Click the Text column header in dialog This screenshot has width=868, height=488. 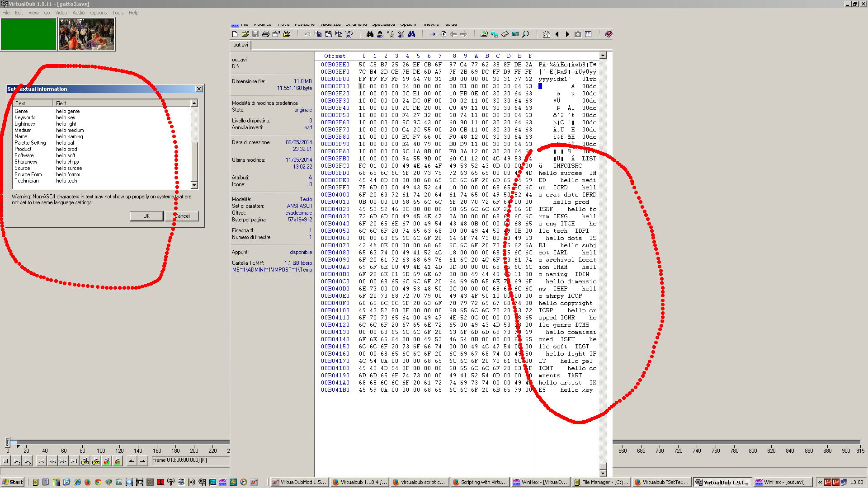(x=33, y=103)
